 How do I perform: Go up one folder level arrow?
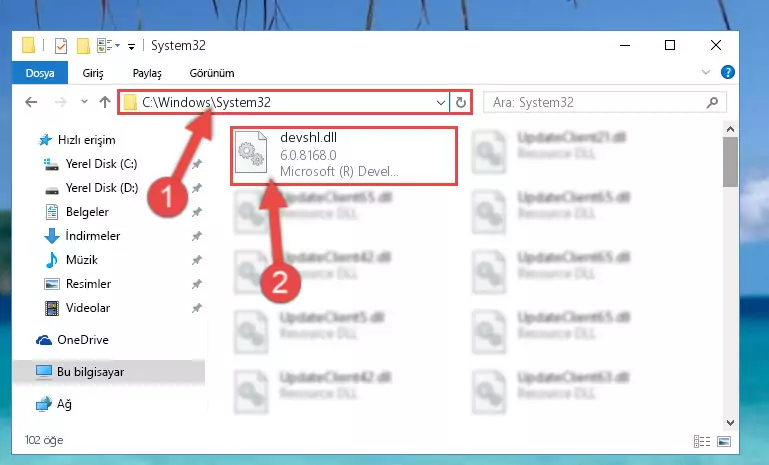(104, 102)
